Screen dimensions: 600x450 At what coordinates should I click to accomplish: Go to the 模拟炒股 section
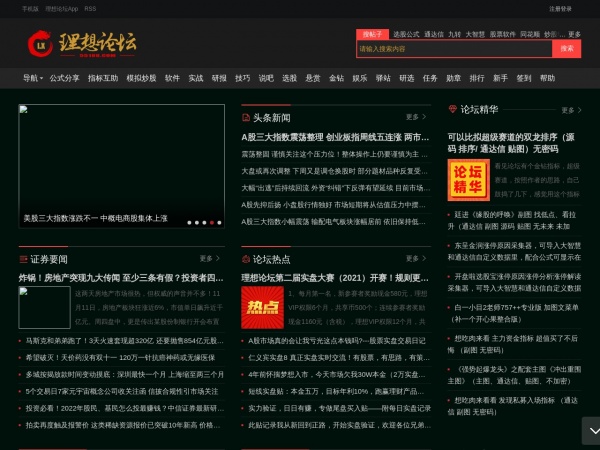(x=141, y=78)
